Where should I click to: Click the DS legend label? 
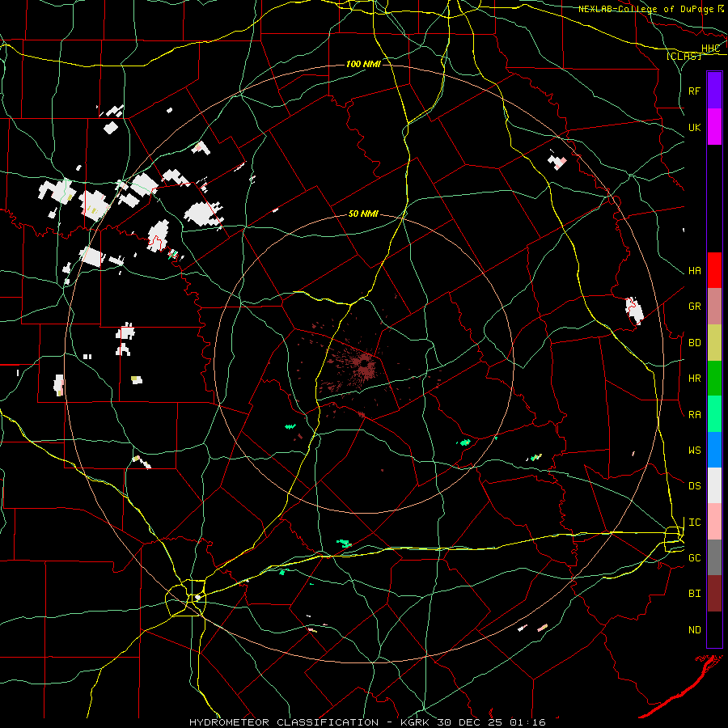coord(695,486)
